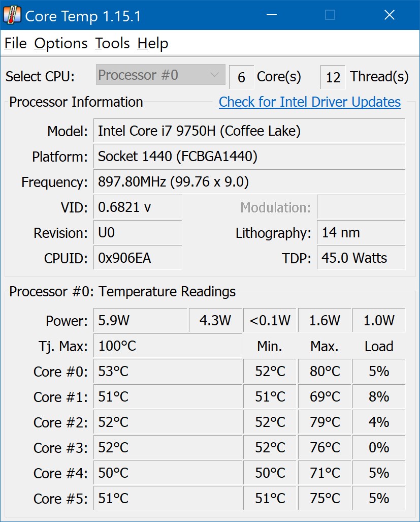Open the Options menu
This screenshot has height=522, width=420.
click(x=61, y=43)
